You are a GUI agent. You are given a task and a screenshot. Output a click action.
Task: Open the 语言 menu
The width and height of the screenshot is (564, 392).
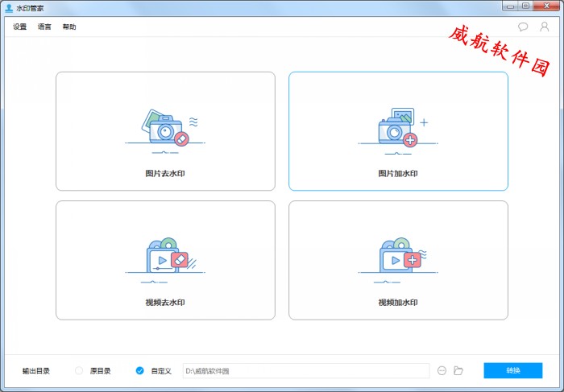44,27
